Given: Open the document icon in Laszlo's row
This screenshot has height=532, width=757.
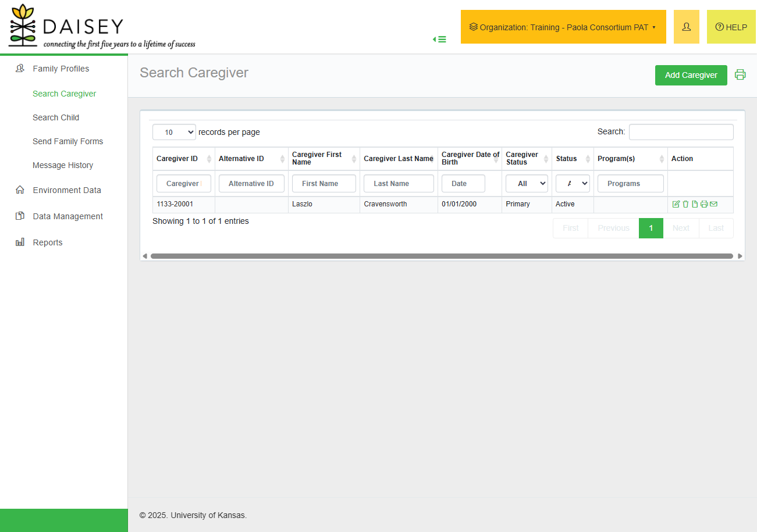Looking at the screenshot, I should (x=695, y=204).
